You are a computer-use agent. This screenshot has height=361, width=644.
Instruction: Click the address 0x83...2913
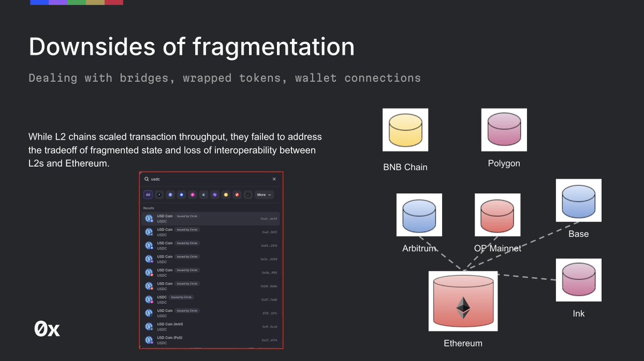pos(269,246)
